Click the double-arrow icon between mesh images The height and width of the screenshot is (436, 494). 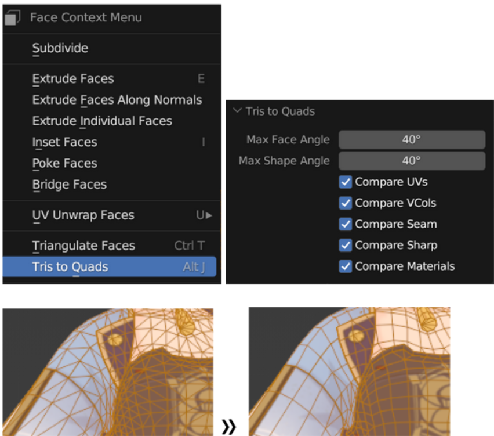[229, 427]
